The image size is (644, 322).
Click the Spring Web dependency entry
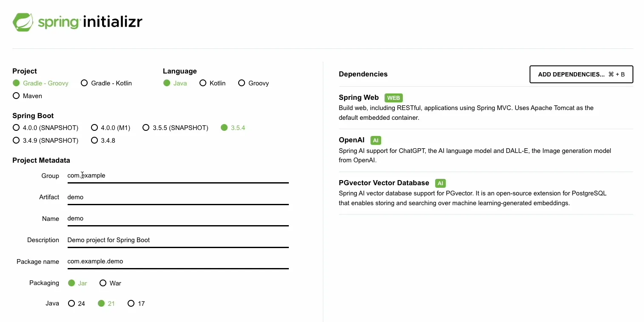pyautogui.click(x=359, y=98)
